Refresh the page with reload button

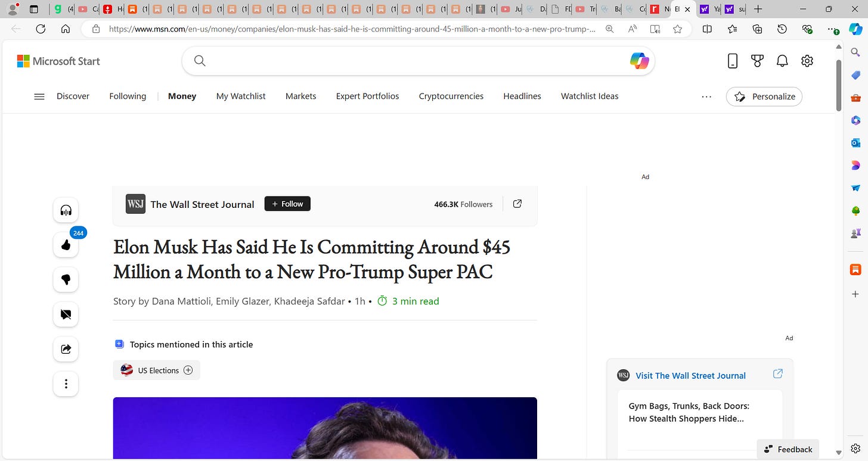tap(41, 29)
